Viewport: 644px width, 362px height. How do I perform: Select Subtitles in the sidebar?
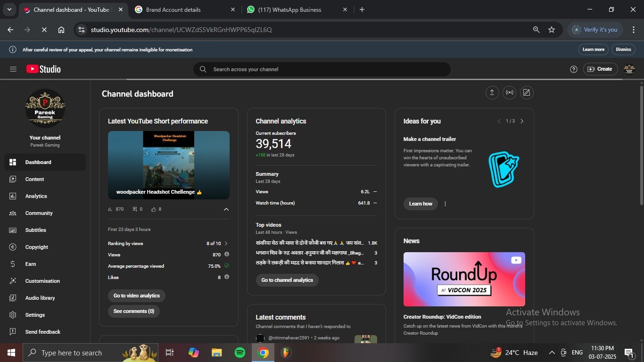point(45,230)
